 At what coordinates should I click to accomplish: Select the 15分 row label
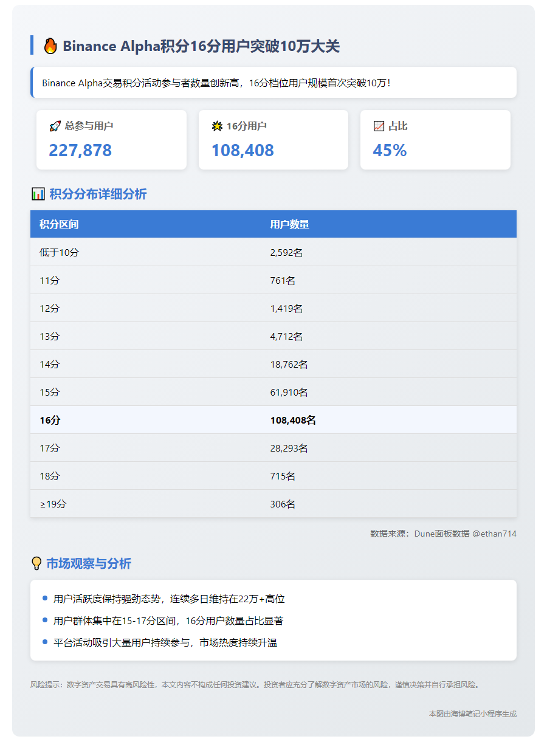pos(50,392)
